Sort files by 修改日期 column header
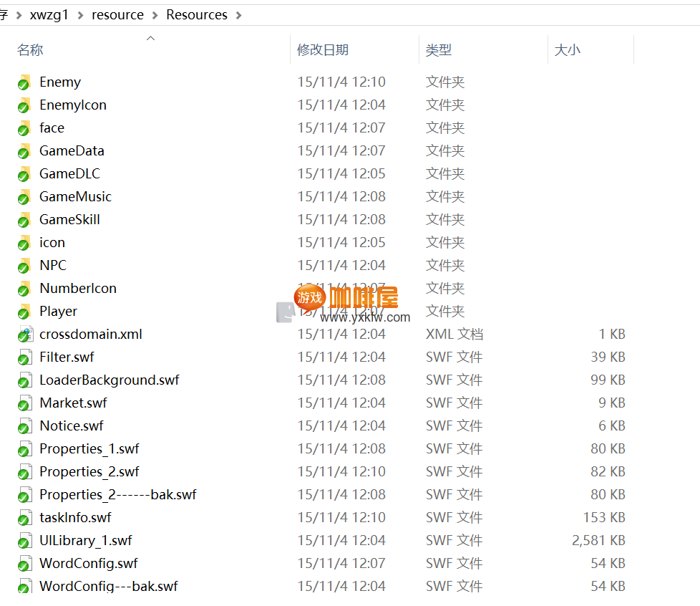 (323, 50)
